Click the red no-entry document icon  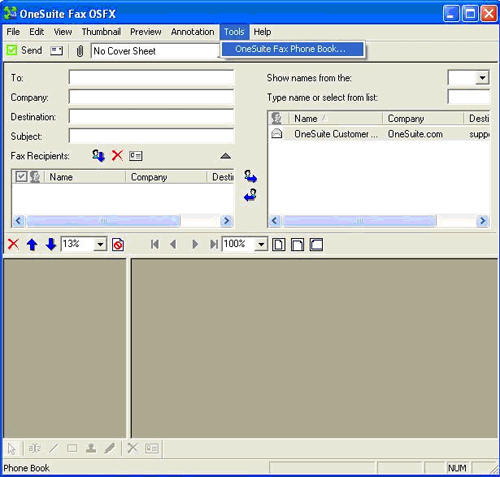tap(118, 244)
